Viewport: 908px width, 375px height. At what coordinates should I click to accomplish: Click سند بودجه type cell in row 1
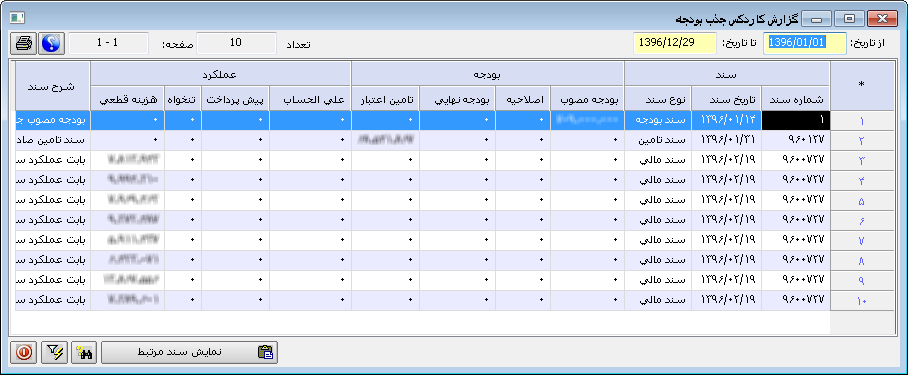658,120
